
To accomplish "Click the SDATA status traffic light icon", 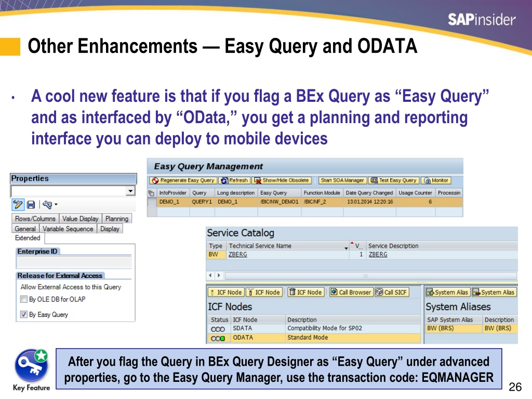I will [218, 329].
